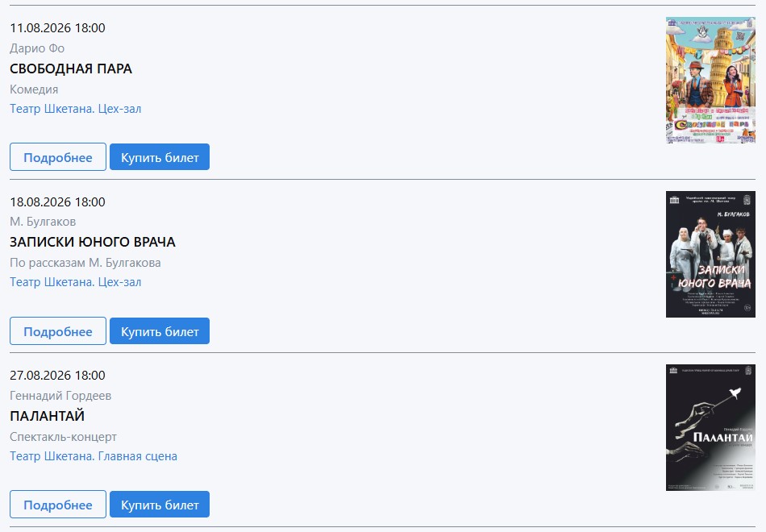
Task: Follow Театр Шкетана. Цех-зал link under Комедия
Action: 75,109
